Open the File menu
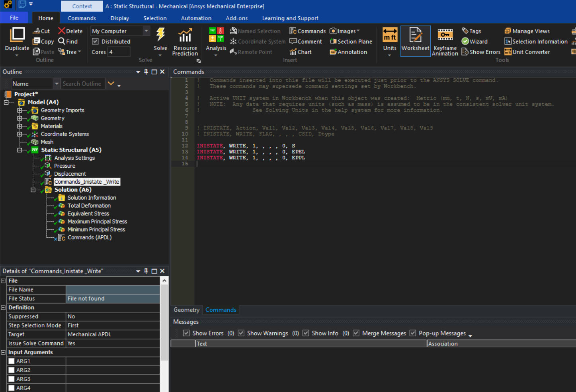576x392 pixels. click(x=14, y=17)
